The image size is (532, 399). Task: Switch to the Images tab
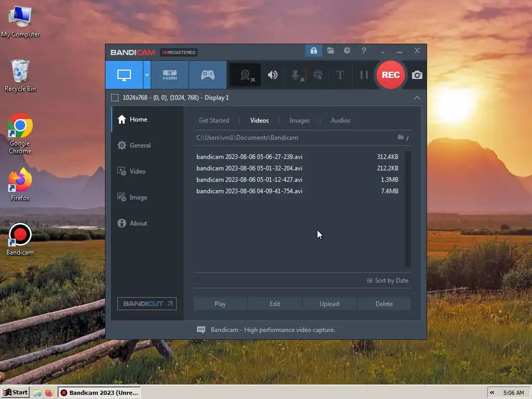click(299, 121)
